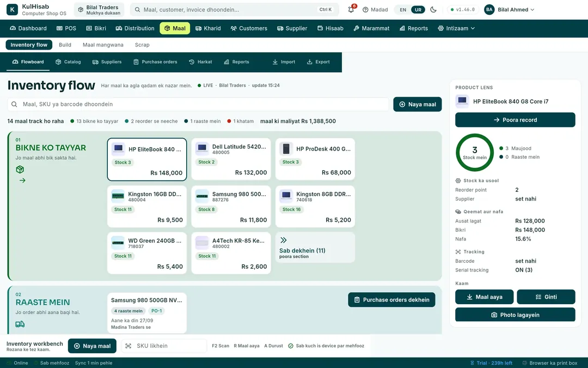The width and height of the screenshot is (588, 368).
Task: Switch language to UR
Action: point(418,10)
